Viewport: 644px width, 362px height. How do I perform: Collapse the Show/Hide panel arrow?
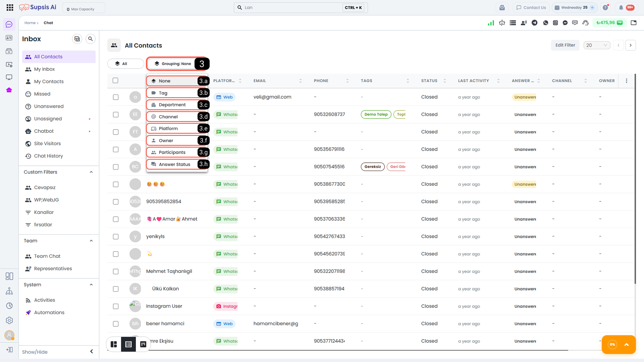92,352
